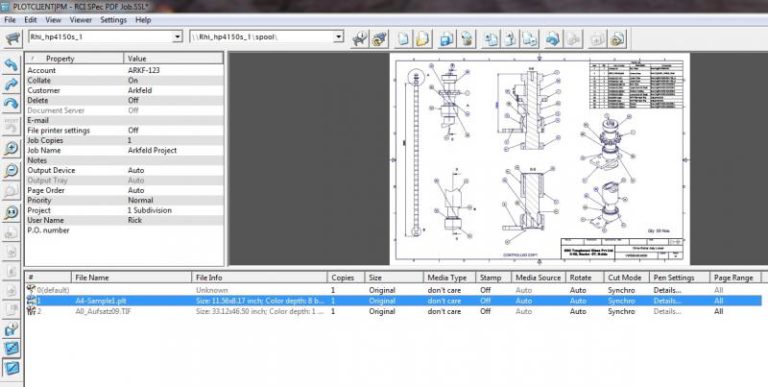768x387 pixels.
Task: Click the drawing preview thumbnail
Action: (x=539, y=159)
